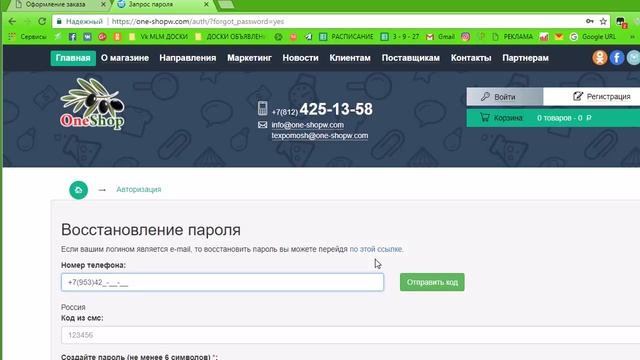This screenshot has height=360, width=640.
Task: Click the OneShop olive logo
Action: coord(92,104)
